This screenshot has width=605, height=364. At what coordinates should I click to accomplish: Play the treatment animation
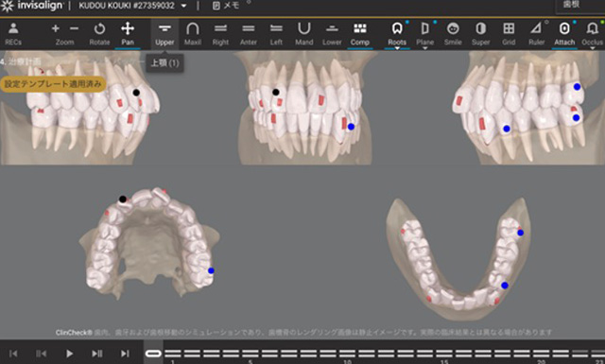point(69,354)
